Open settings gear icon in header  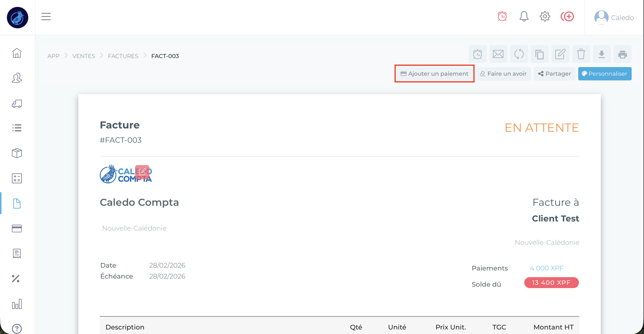click(545, 16)
